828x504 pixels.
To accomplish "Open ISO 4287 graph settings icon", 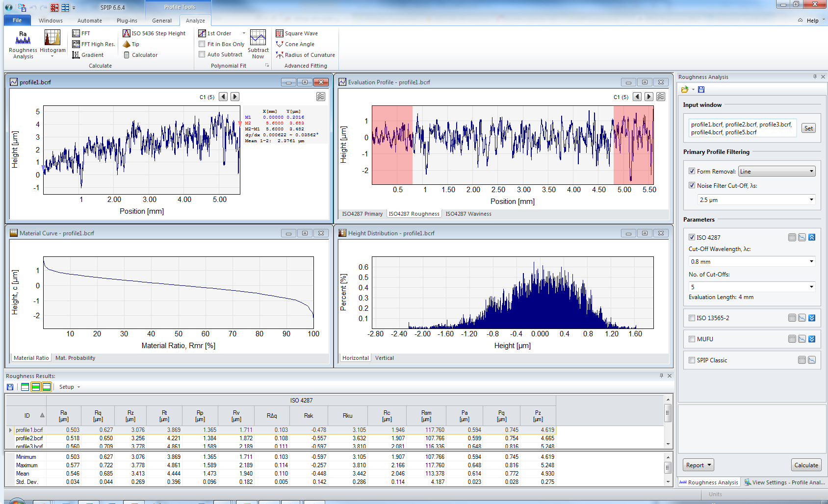I will point(802,237).
